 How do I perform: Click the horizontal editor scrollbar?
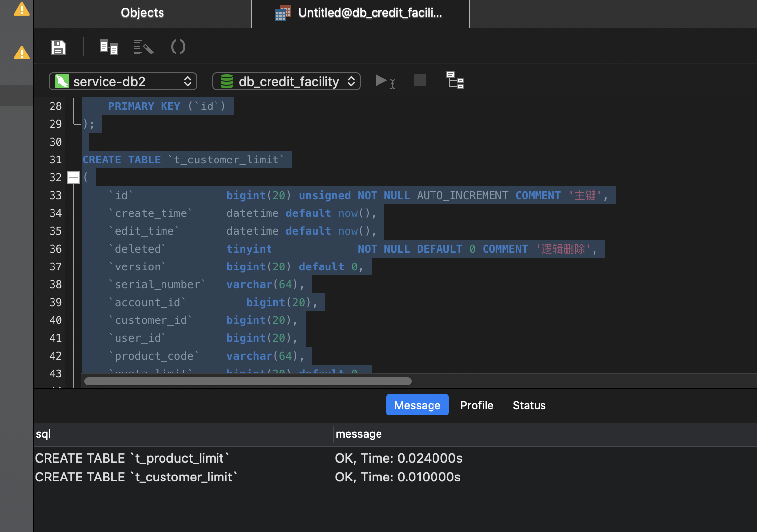(x=248, y=381)
